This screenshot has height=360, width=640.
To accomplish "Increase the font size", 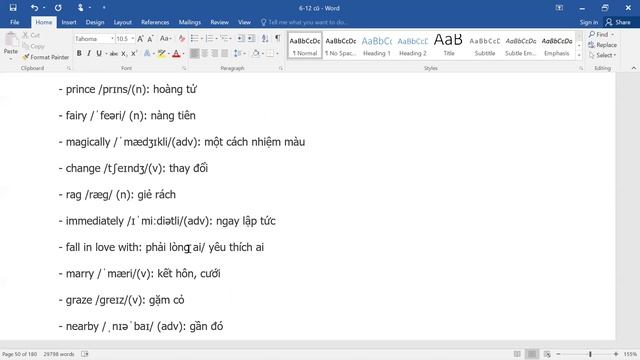I will click(140, 39).
